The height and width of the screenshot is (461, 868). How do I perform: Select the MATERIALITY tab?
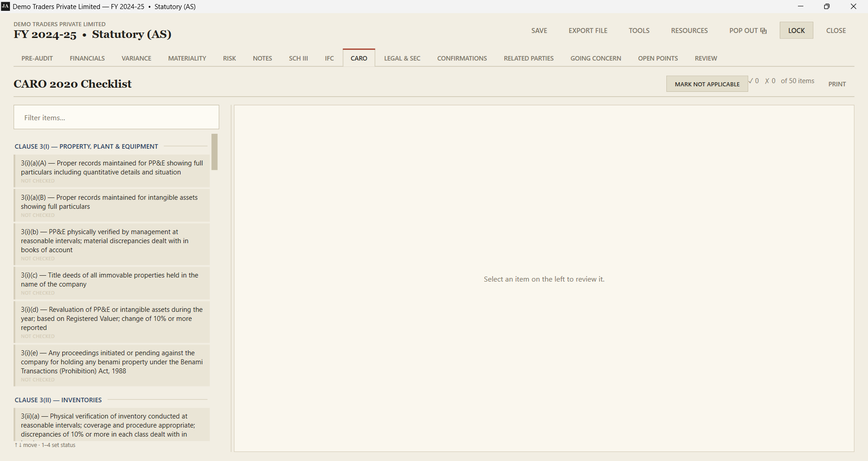tap(187, 58)
